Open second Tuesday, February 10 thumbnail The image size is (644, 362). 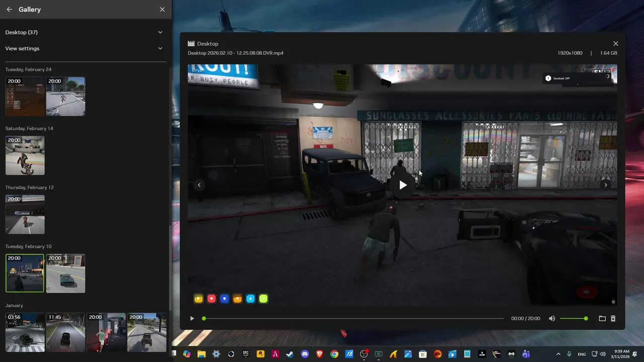point(65,273)
